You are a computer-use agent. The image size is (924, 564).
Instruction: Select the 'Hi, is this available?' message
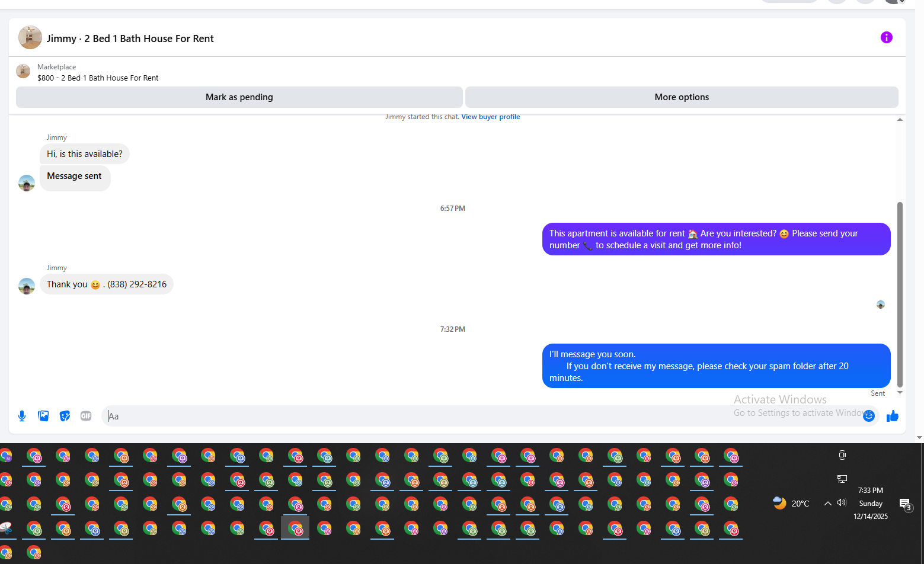[x=85, y=154]
